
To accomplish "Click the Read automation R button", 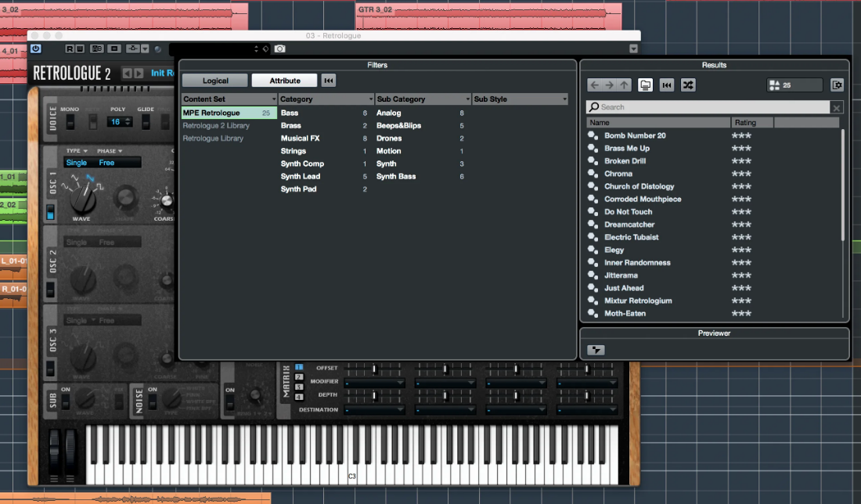I will click(69, 49).
